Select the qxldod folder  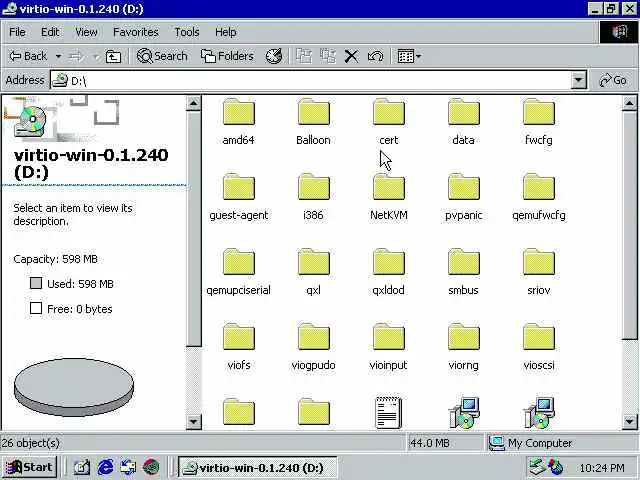[389, 262]
